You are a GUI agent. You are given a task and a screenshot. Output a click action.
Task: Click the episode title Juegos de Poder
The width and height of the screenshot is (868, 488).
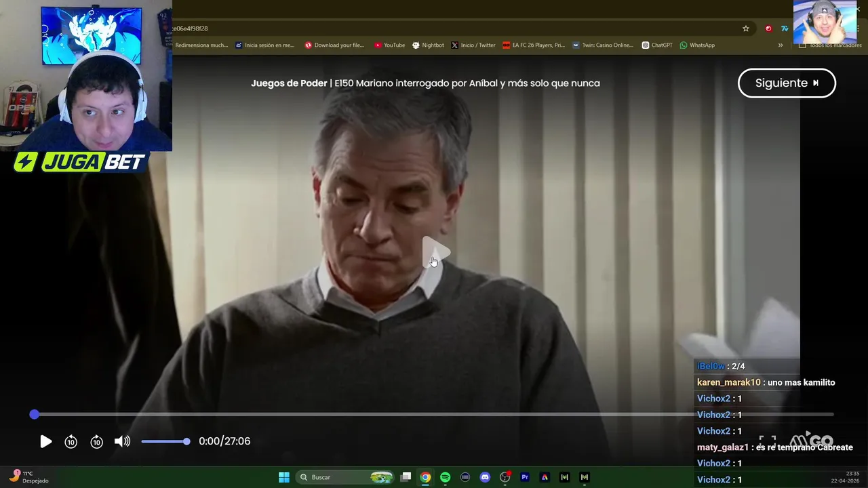pyautogui.click(x=289, y=83)
